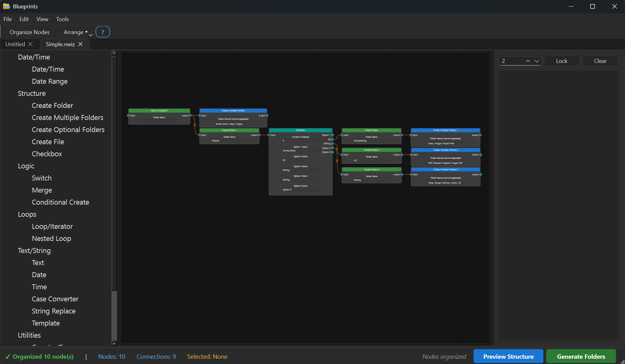
Task: Click output port of Create Multiple Folders 3 node
Action: (481, 174)
